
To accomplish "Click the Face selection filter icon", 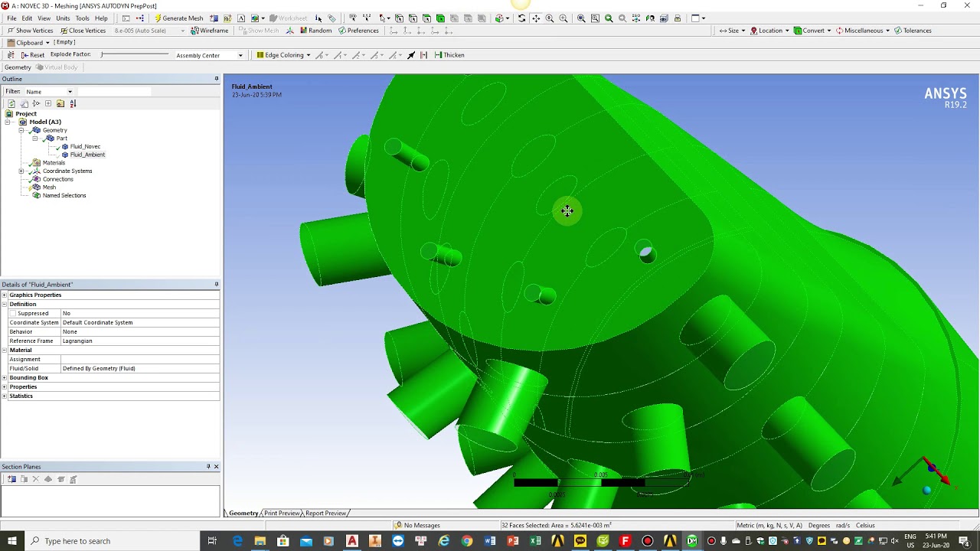I will (427, 18).
